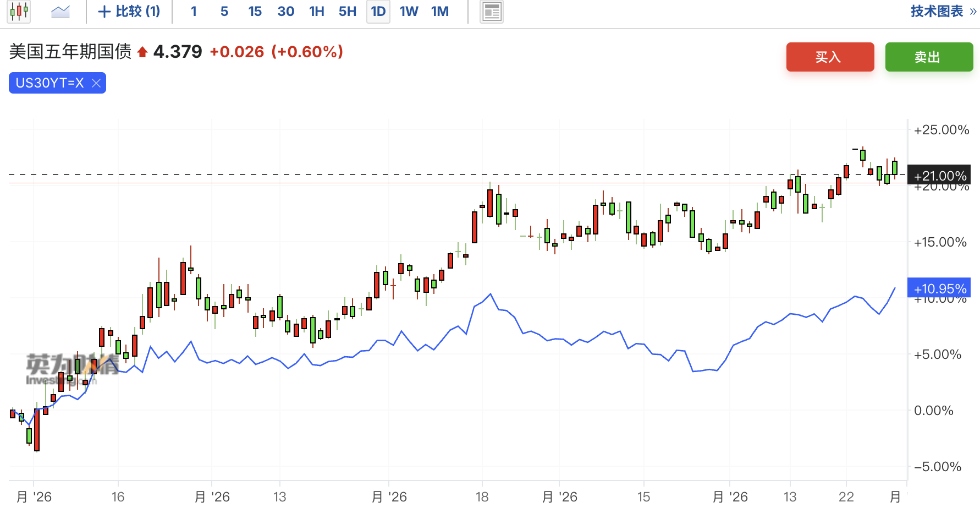The height and width of the screenshot is (524, 980).
Task: Click the +5.00% axis label
Action: click(x=938, y=354)
